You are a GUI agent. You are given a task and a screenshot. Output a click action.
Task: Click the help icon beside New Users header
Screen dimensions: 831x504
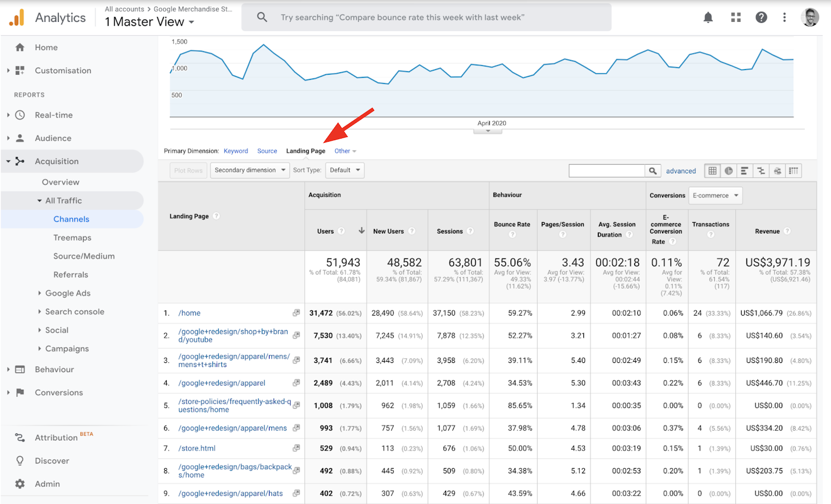coord(411,231)
